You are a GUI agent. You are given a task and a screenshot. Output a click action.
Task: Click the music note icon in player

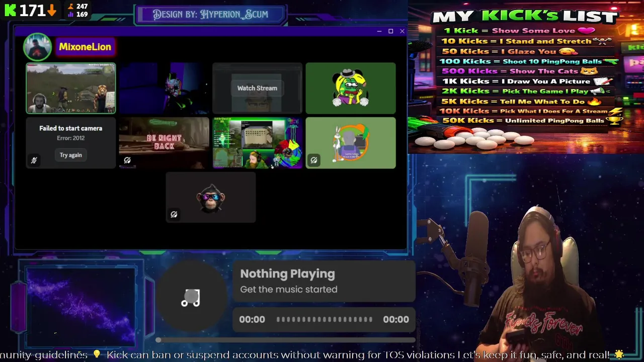pyautogui.click(x=191, y=298)
